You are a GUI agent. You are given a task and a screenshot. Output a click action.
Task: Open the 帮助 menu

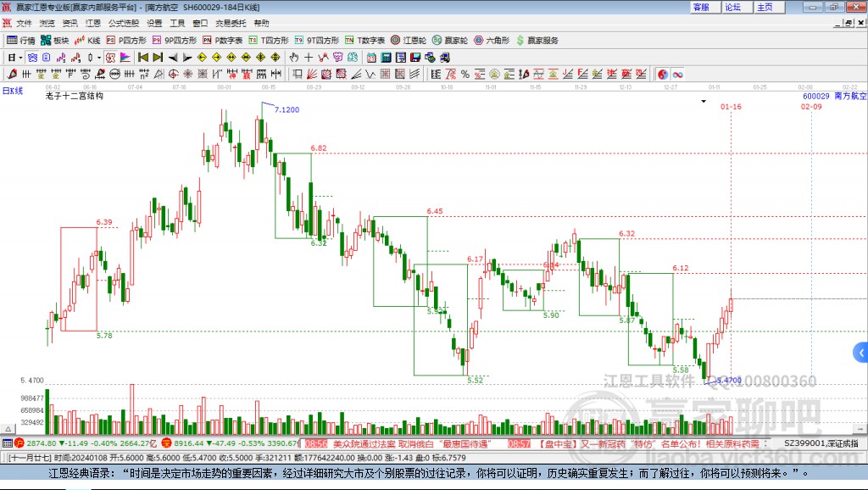coord(261,23)
